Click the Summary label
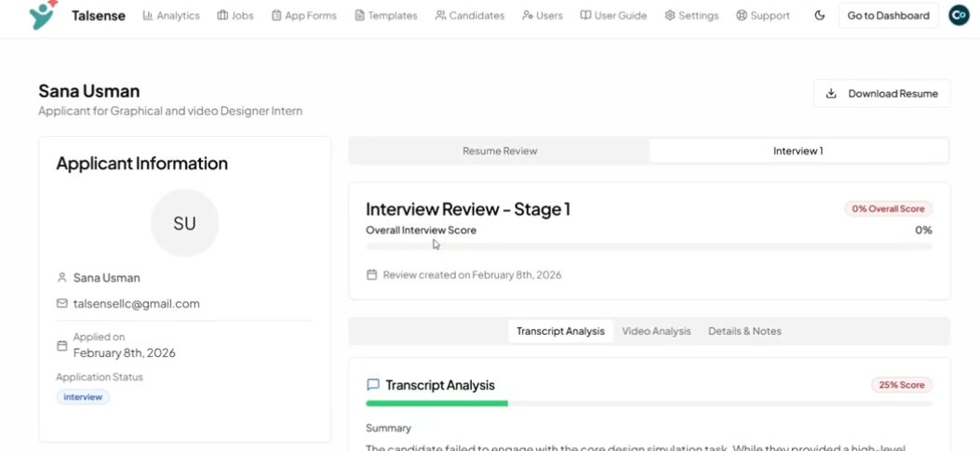 coord(388,429)
